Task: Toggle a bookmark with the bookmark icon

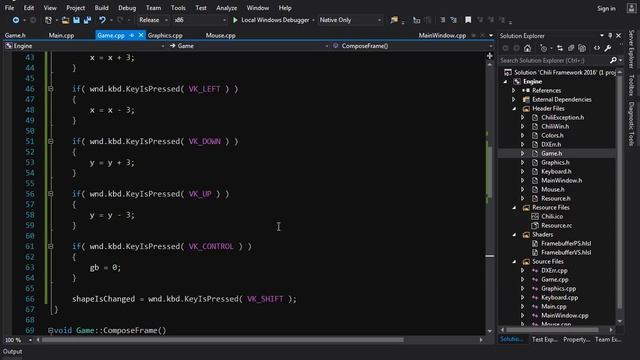Action: point(468,20)
